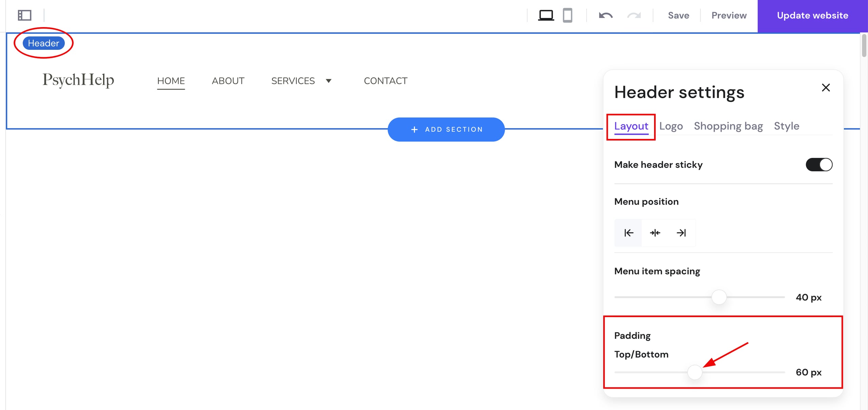
Task: Open the Logo tab in Header settings
Action: pyautogui.click(x=671, y=126)
